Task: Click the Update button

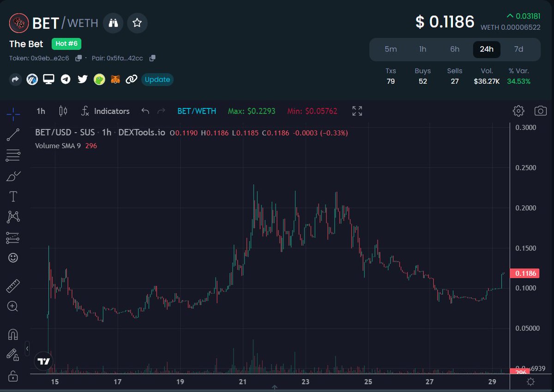Action: [157, 79]
